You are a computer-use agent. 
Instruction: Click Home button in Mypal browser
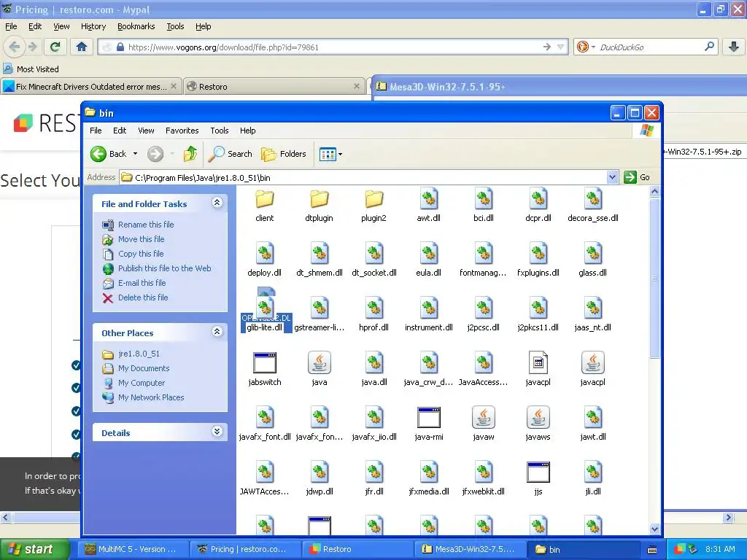[x=82, y=47]
